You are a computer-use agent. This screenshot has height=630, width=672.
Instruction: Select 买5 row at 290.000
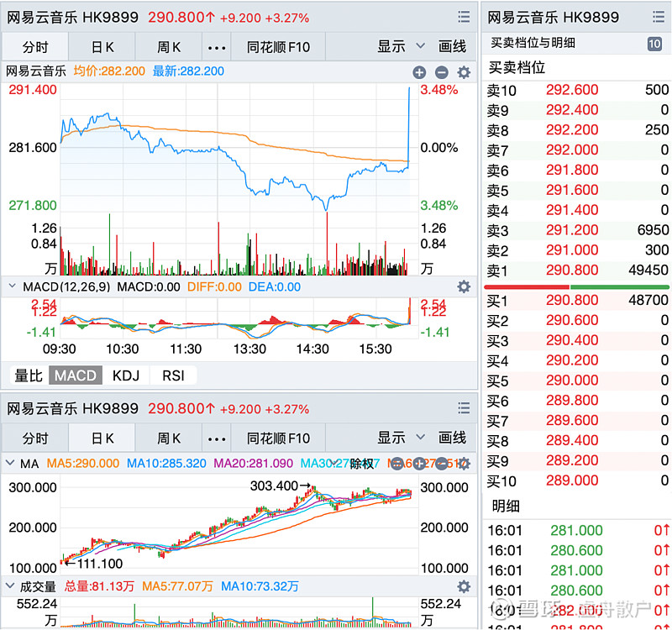point(577,381)
